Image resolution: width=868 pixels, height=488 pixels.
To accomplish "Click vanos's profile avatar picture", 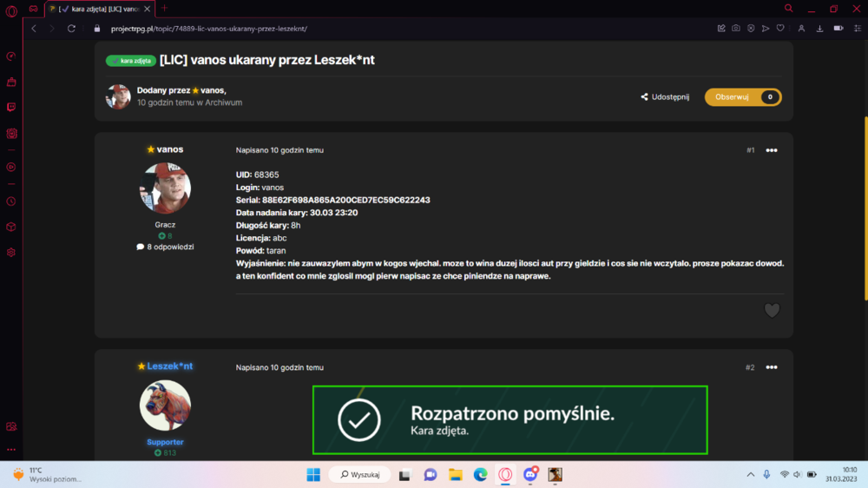I will click(165, 188).
